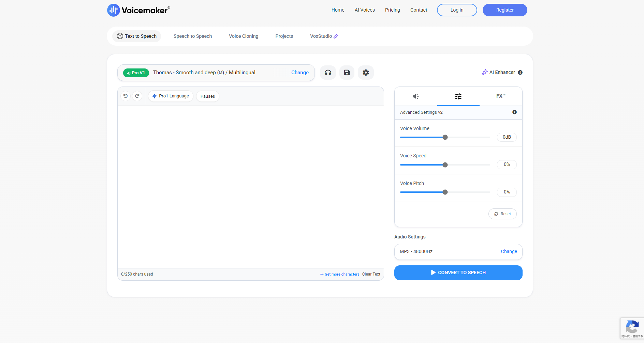The width and height of the screenshot is (644, 343).
Task: Click the AI Enhancer info icon
Action: pyautogui.click(x=520, y=73)
